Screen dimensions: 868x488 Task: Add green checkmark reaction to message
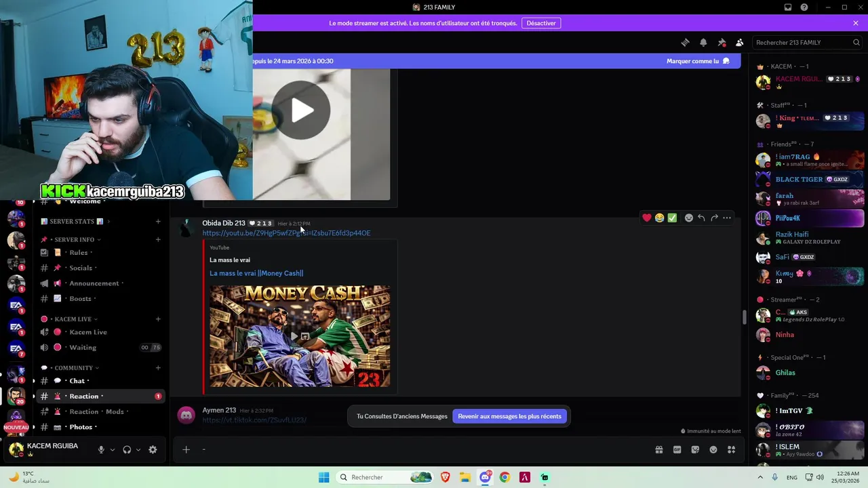pyautogui.click(x=672, y=218)
